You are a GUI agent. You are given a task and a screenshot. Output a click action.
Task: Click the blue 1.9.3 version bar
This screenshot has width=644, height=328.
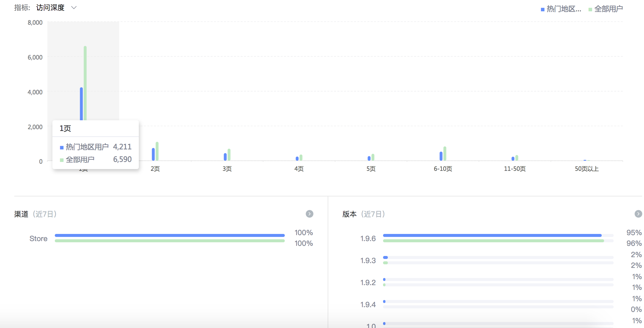385,257
